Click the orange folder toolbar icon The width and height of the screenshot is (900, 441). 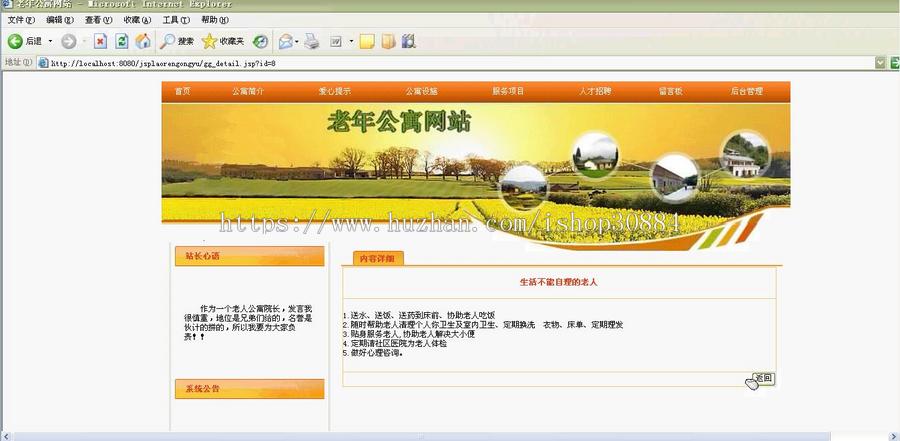(x=389, y=41)
